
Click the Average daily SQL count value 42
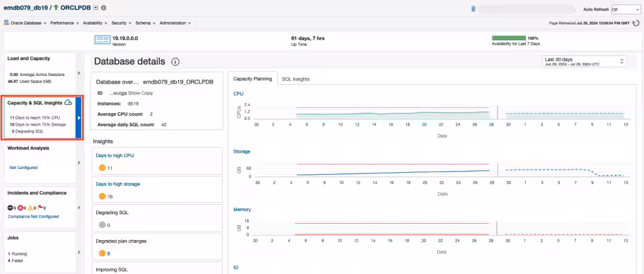(x=164, y=124)
